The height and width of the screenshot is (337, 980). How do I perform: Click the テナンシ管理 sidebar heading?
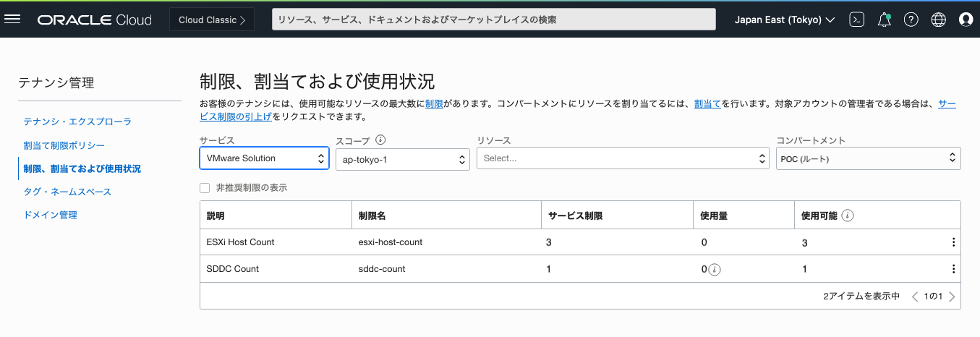56,83
